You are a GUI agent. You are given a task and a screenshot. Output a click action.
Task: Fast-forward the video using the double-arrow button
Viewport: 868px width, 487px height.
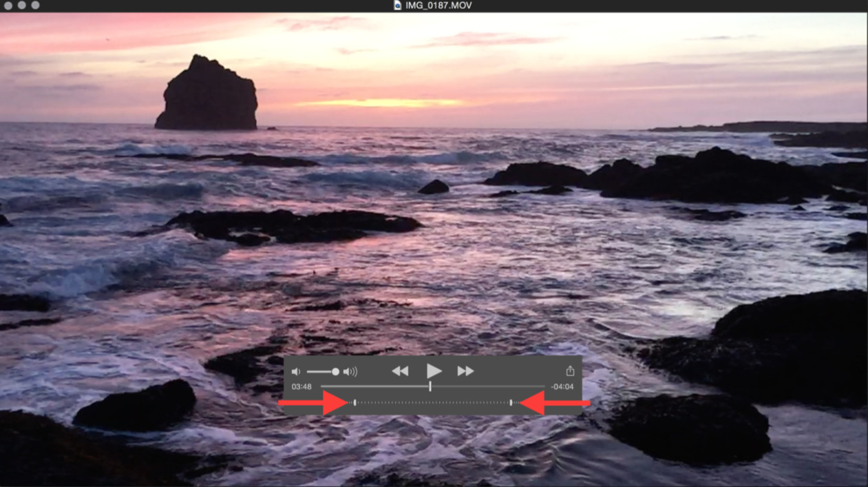tap(466, 371)
